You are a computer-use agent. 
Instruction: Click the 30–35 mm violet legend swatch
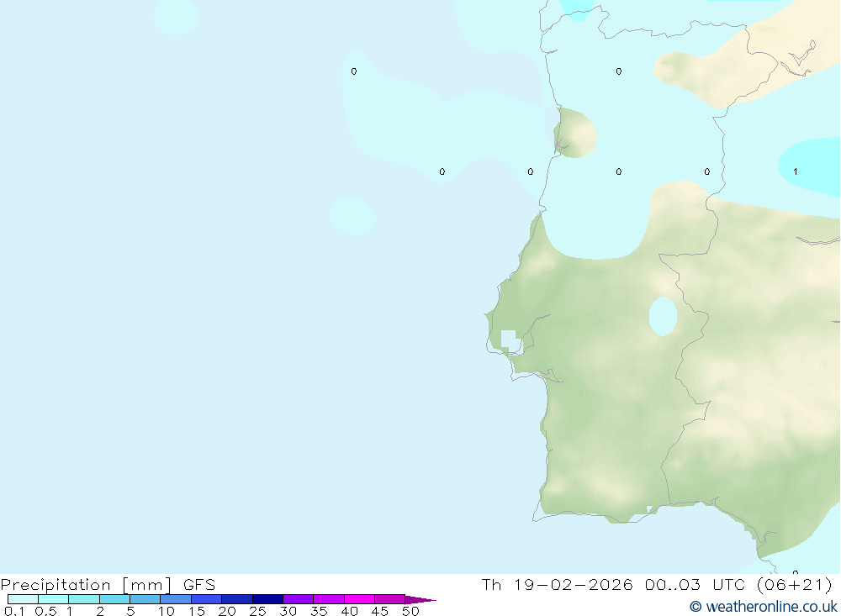click(299, 599)
